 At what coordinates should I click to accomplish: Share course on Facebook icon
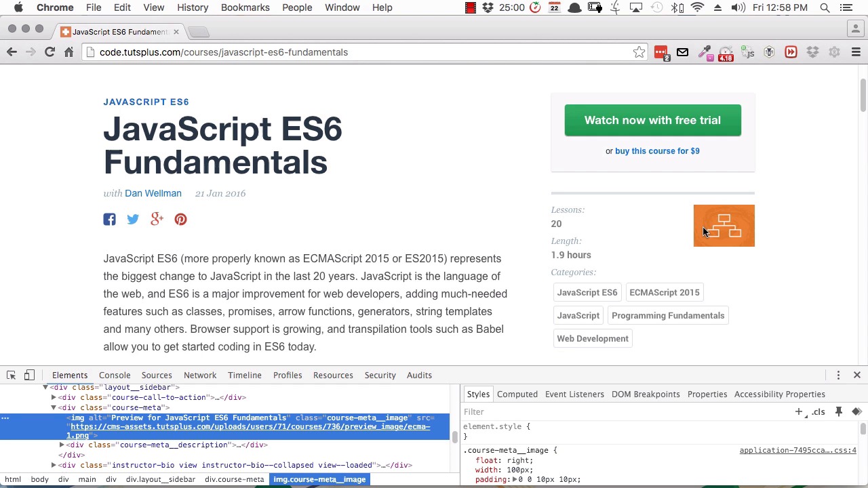coord(109,219)
